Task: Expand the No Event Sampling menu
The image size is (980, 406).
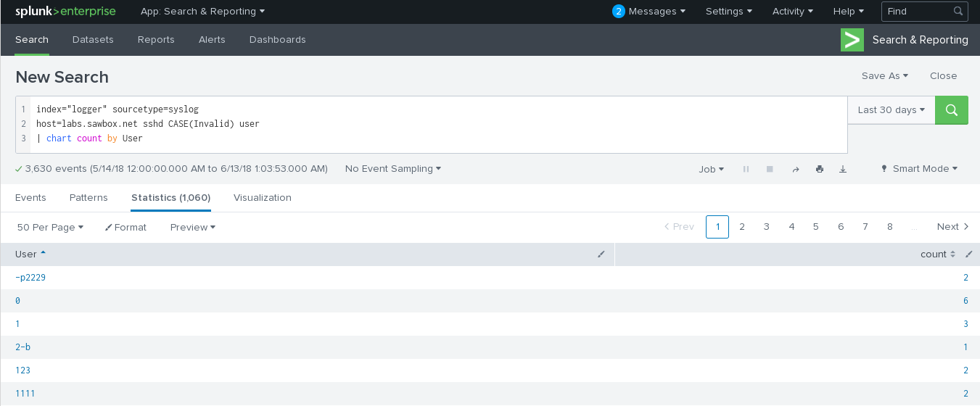Action: coord(393,169)
